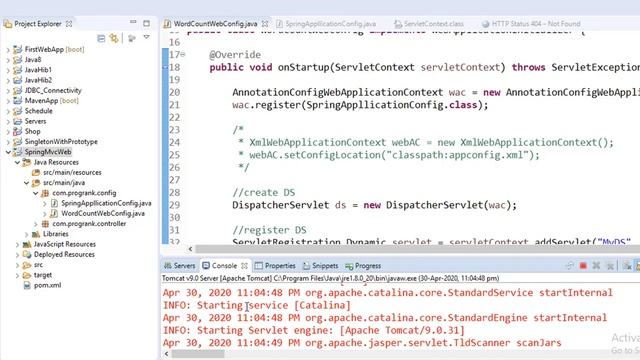
Task: Expand the target folder
Action: (x=17, y=275)
